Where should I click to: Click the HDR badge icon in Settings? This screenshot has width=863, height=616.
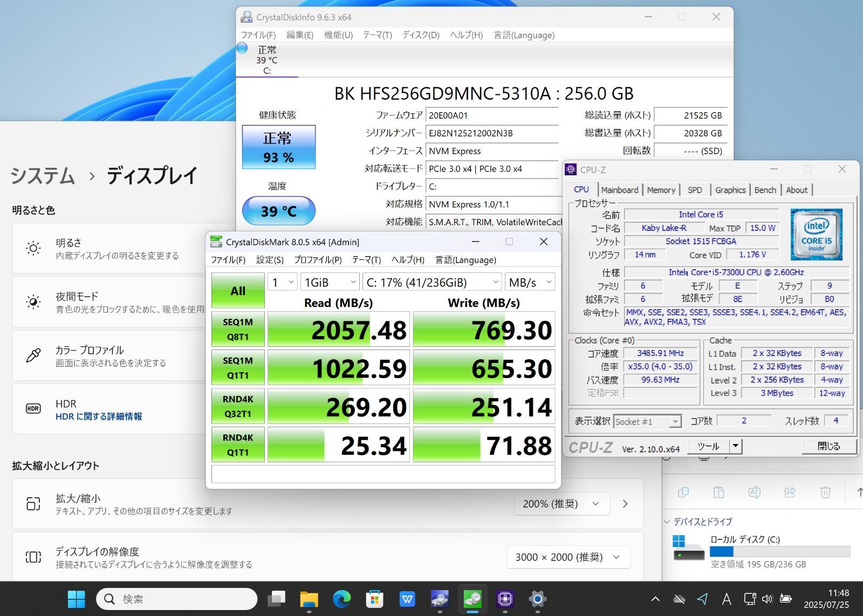tap(33, 409)
